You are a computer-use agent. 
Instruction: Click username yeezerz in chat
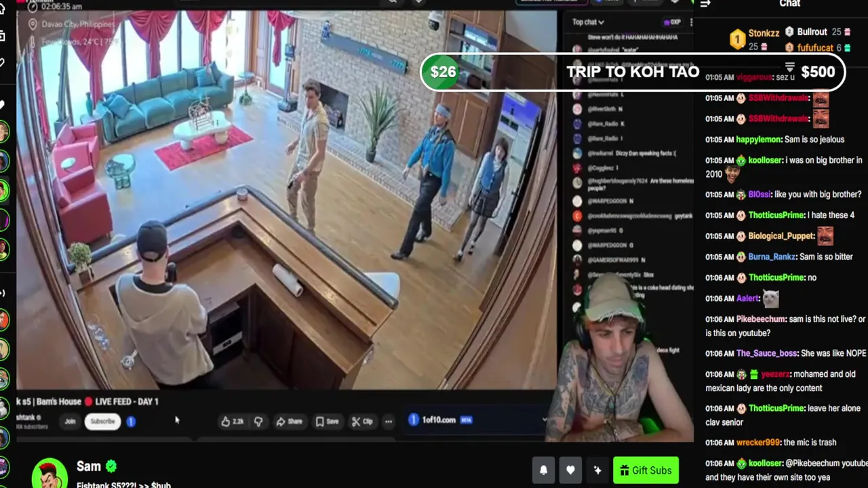775,374
